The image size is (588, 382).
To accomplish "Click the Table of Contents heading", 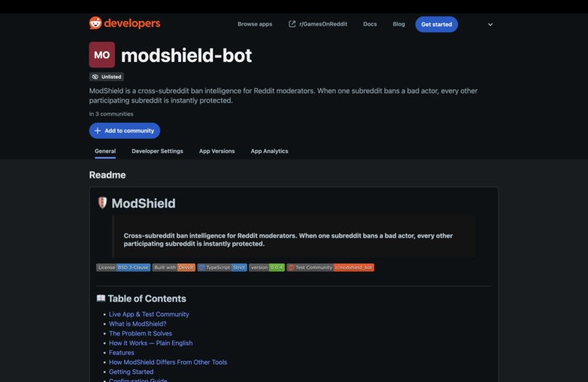I will [x=147, y=298].
